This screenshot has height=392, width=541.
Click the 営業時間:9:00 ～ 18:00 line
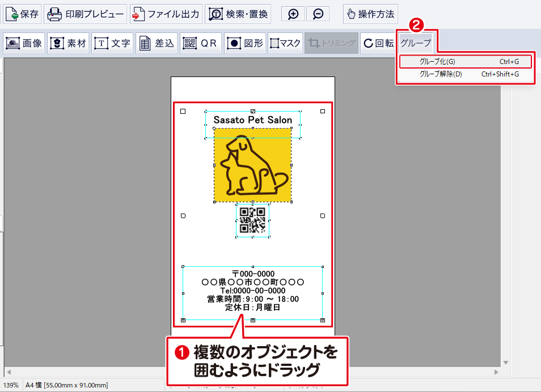(x=253, y=299)
